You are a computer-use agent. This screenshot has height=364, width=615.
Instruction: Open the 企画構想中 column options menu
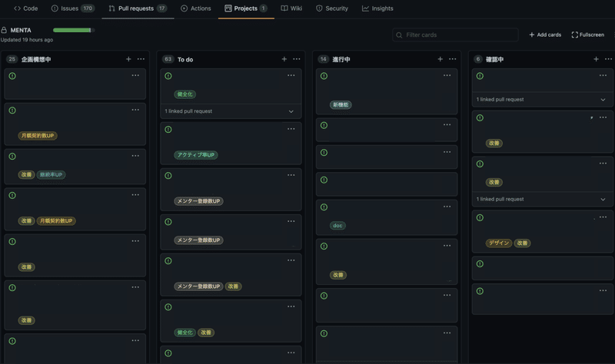141,59
